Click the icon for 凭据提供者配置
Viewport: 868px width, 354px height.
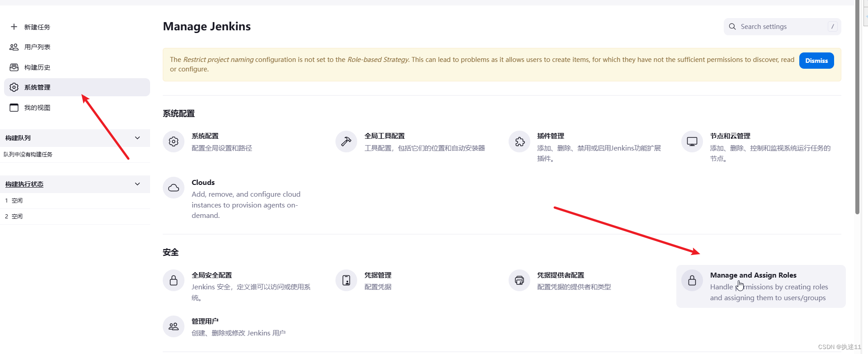click(519, 281)
